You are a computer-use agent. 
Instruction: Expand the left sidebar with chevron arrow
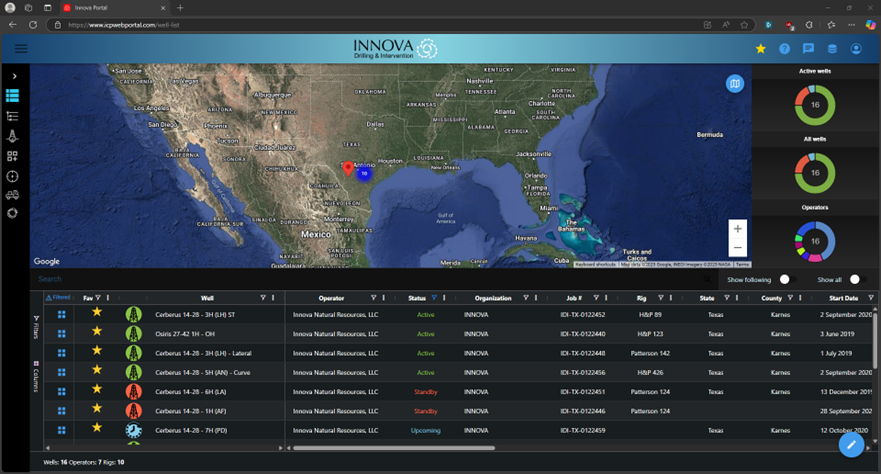14,76
